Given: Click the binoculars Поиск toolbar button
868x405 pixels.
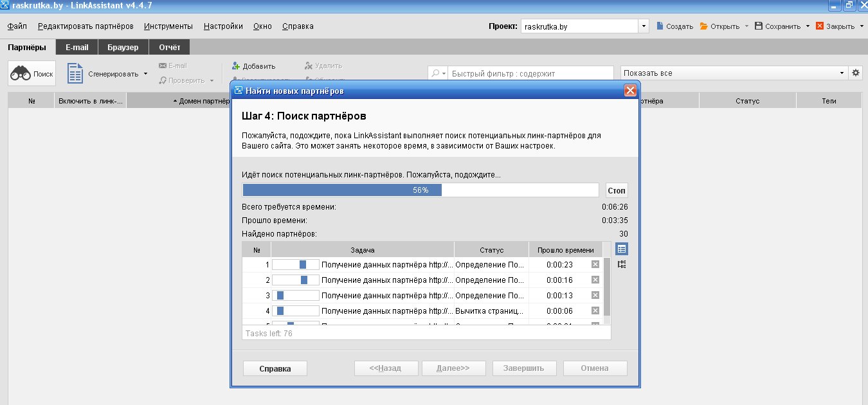Looking at the screenshot, I should tap(32, 73).
